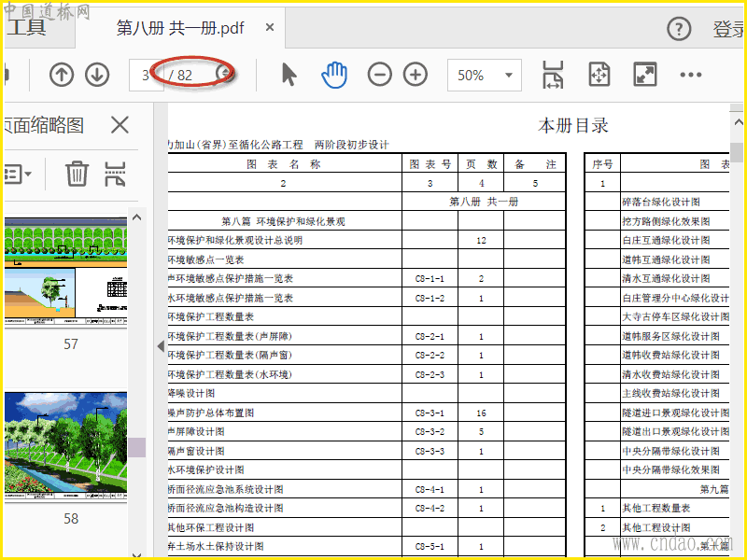Click the 本册目录 heading
Screen dimensions: 747x560
pyautogui.click(x=573, y=126)
